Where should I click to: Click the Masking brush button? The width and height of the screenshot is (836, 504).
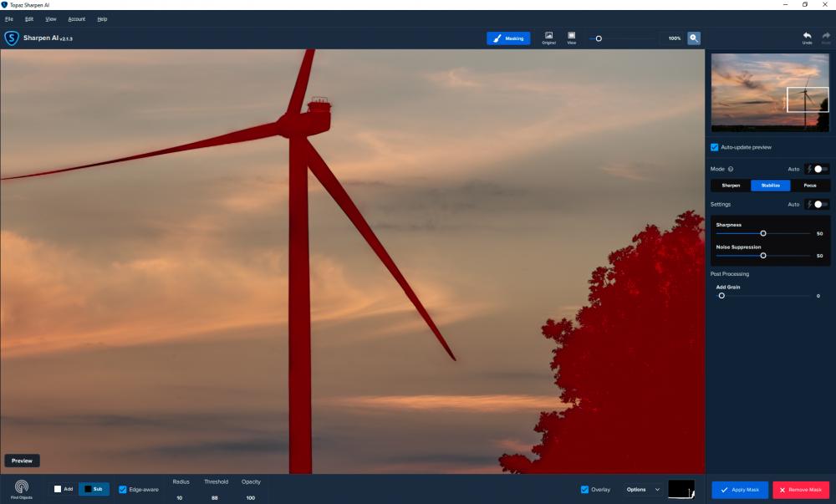508,38
